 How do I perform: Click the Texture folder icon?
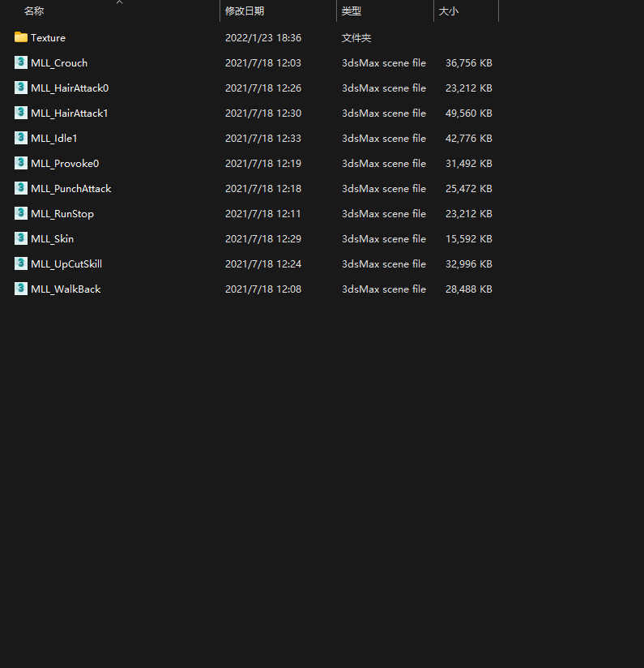[x=21, y=37]
